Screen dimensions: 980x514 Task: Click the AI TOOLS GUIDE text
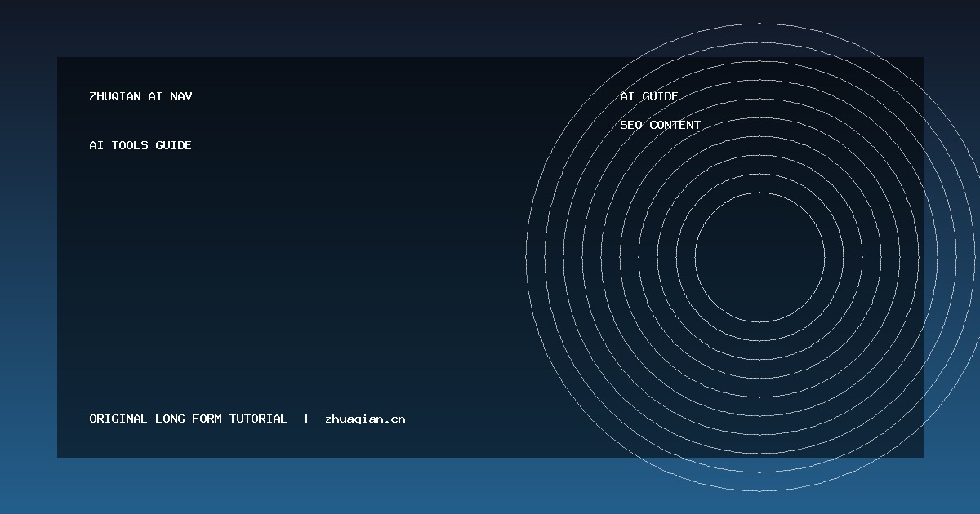[140, 145]
